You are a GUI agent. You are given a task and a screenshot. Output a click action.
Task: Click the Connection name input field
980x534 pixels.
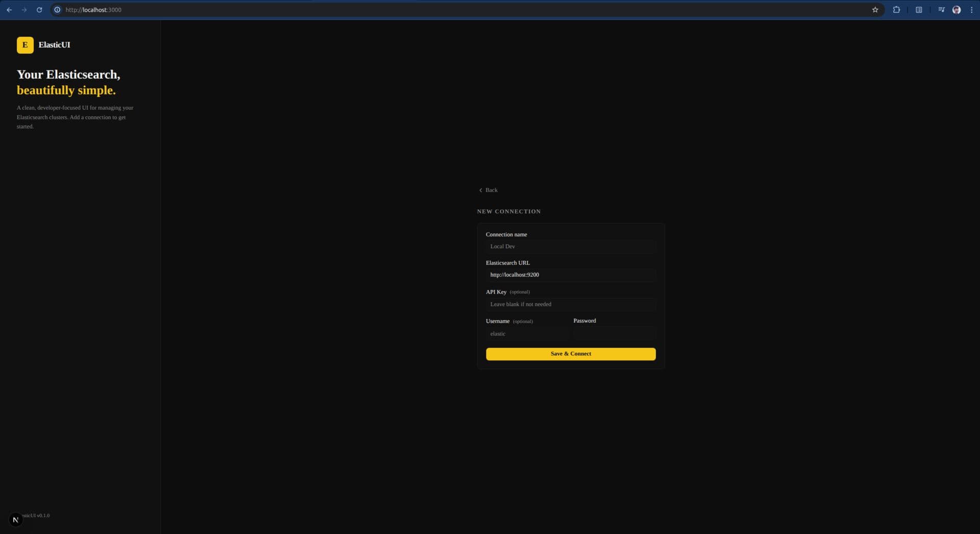(570, 246)
